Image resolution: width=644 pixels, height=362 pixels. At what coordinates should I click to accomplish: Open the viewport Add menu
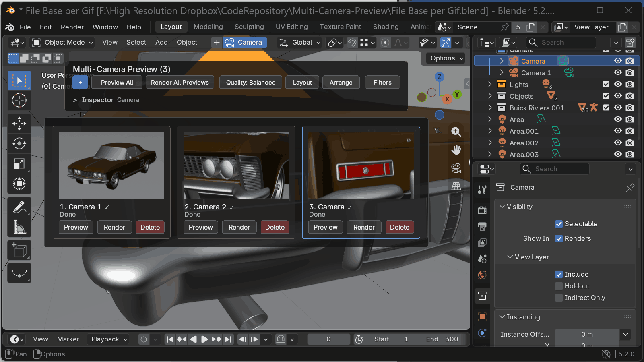161,42
